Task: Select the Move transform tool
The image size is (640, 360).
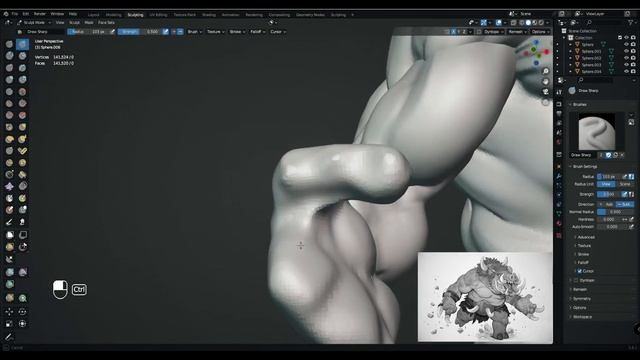Action: (9, 312)
